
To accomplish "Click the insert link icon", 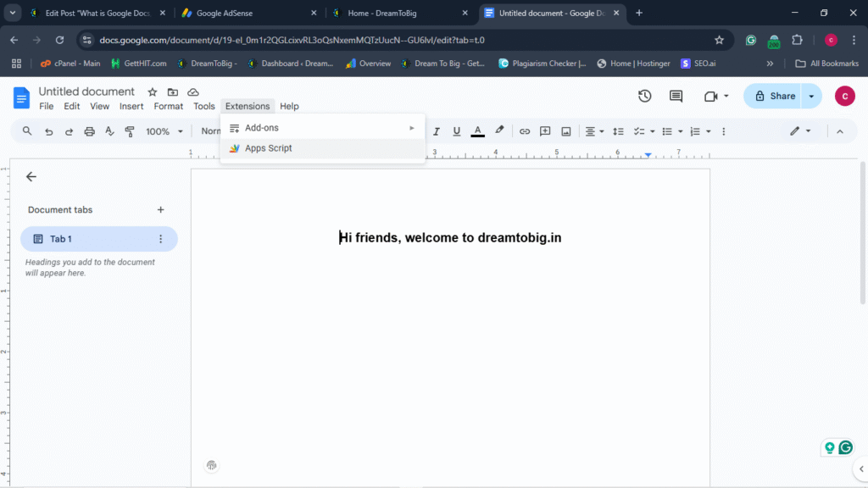I will coord(525,131).
